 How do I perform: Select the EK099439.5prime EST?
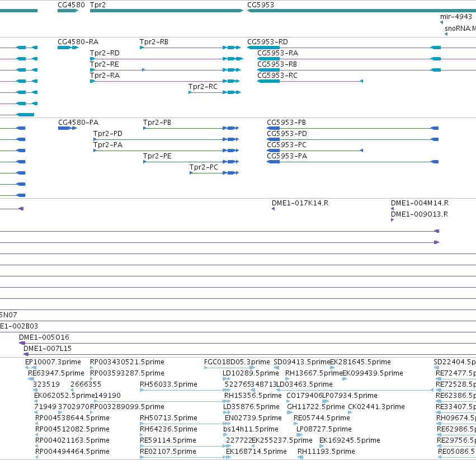(345, 379)
